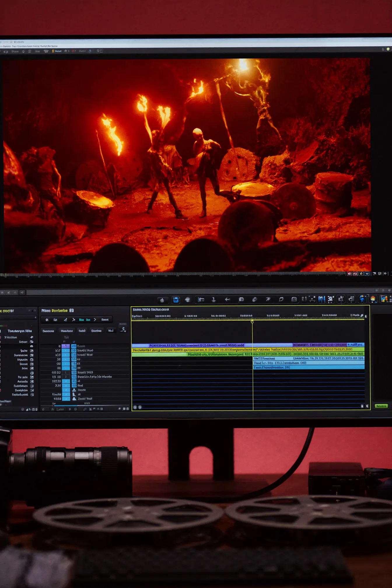The width and height of the screenshot is (392, 588).
Task: Toggle the blue cell in the 335 row
Action: click(66, 355)
